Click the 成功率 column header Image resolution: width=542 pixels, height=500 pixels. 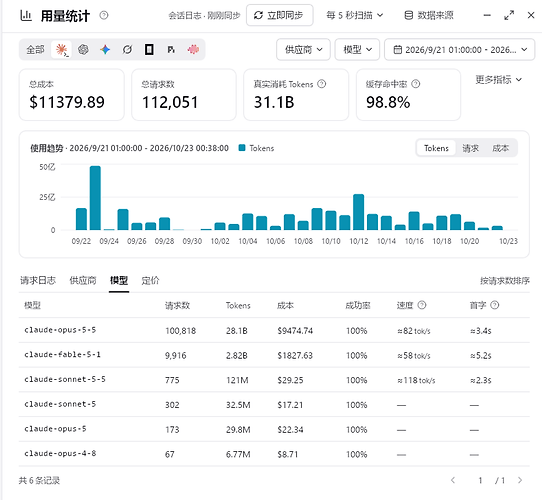(358, 306)
